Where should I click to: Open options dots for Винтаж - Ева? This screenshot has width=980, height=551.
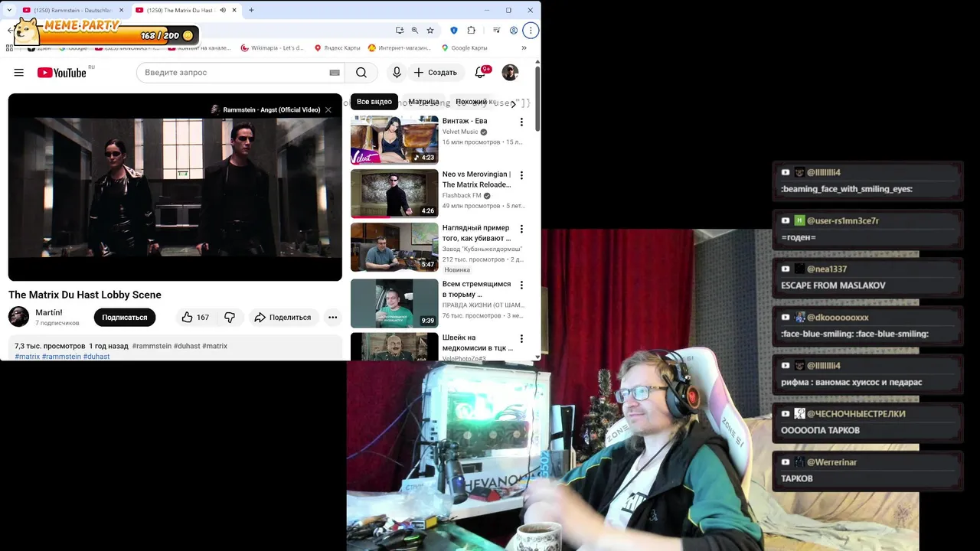(x=521, y=122)
